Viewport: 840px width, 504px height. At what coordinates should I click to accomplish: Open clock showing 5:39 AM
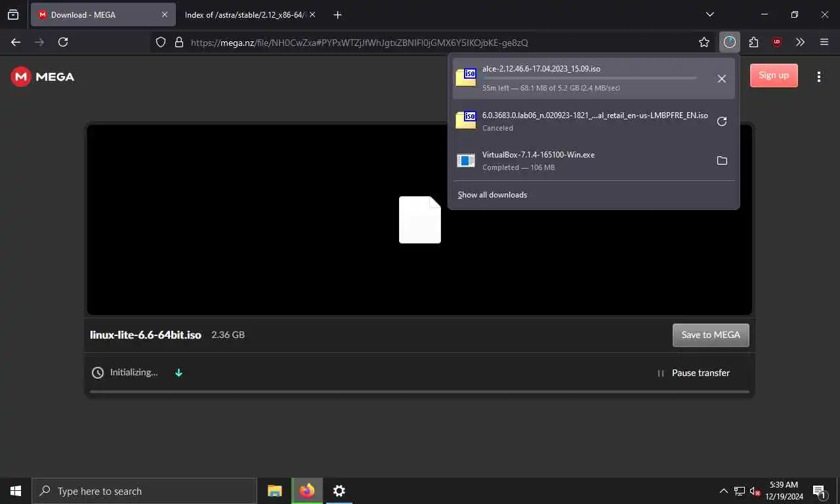pos(784,491)
